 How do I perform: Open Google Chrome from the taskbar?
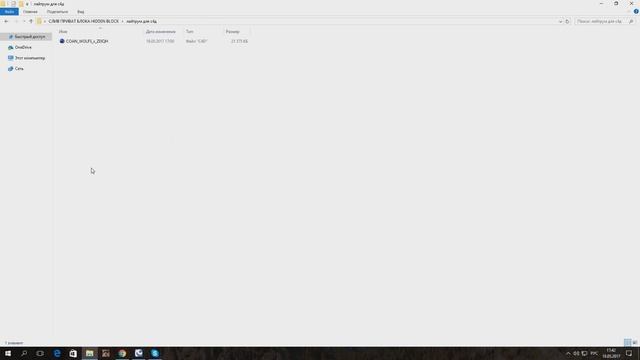point(122,353)
